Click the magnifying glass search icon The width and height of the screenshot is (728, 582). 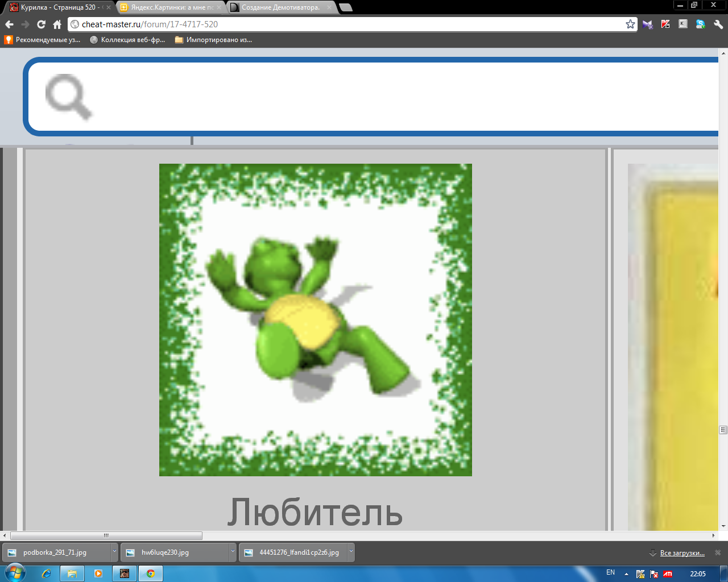point(68,97)
